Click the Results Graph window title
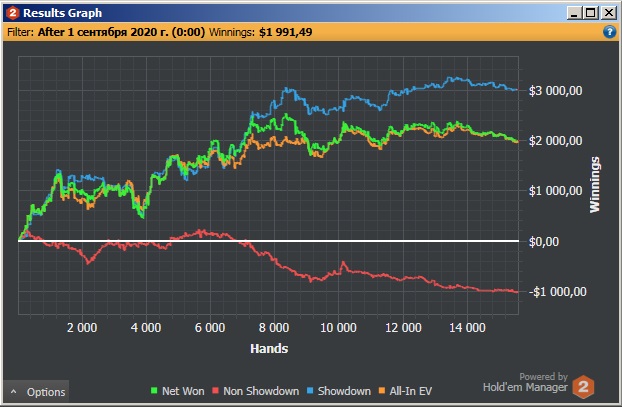 click(62, 13)
